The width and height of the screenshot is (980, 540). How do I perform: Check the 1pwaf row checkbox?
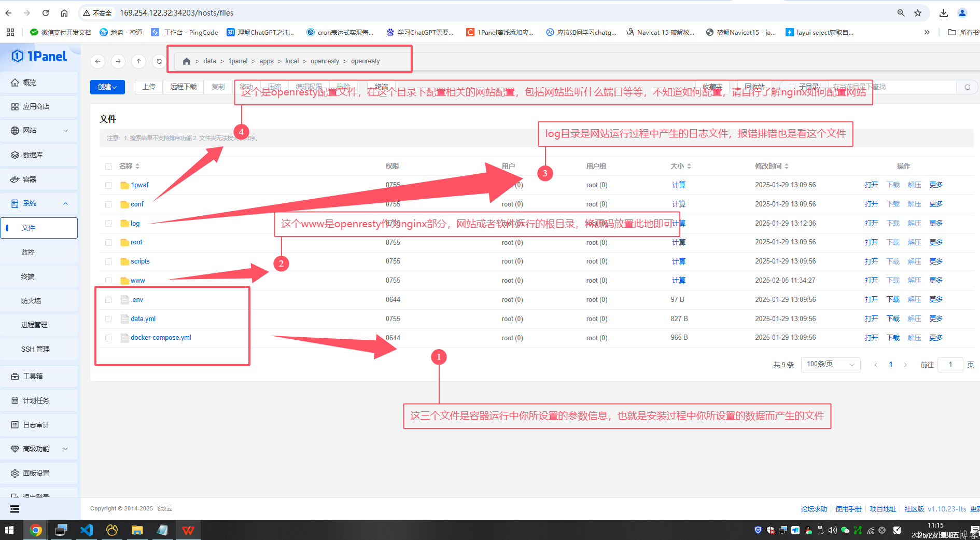[108, 185]
